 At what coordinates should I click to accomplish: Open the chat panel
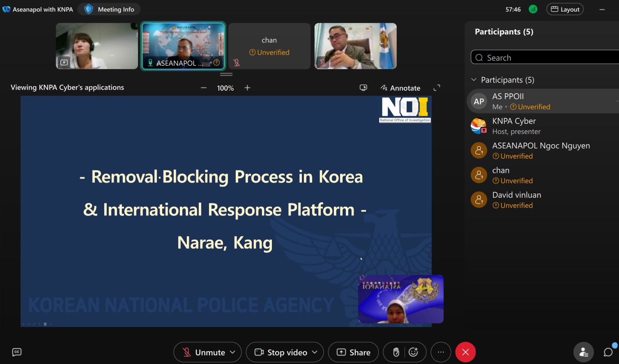(608, 352)
